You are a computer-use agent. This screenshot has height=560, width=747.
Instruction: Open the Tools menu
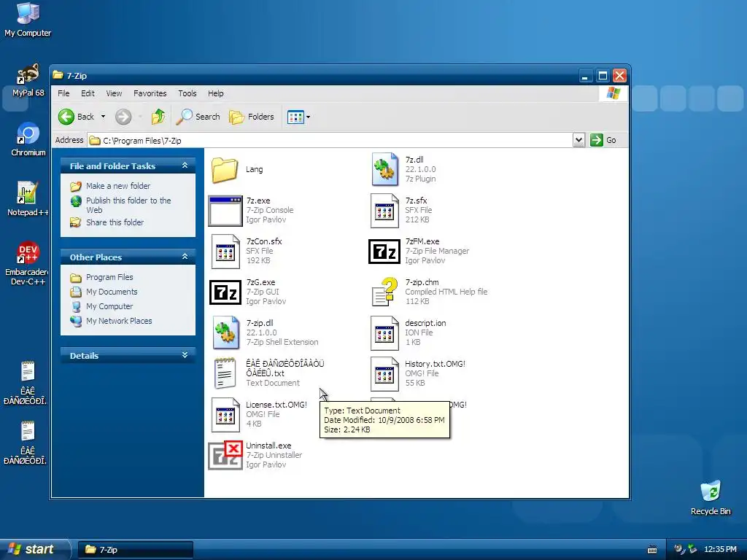click(187, 93)
